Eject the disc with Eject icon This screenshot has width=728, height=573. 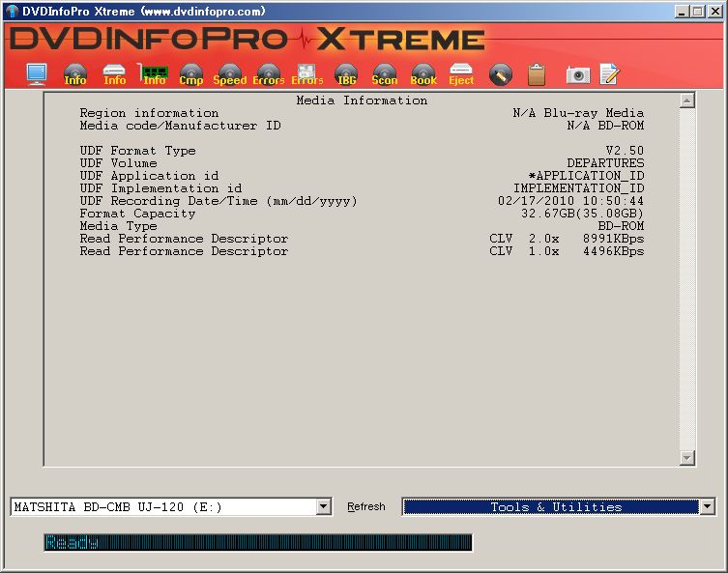pyautogui.click(x=461, y=74)
